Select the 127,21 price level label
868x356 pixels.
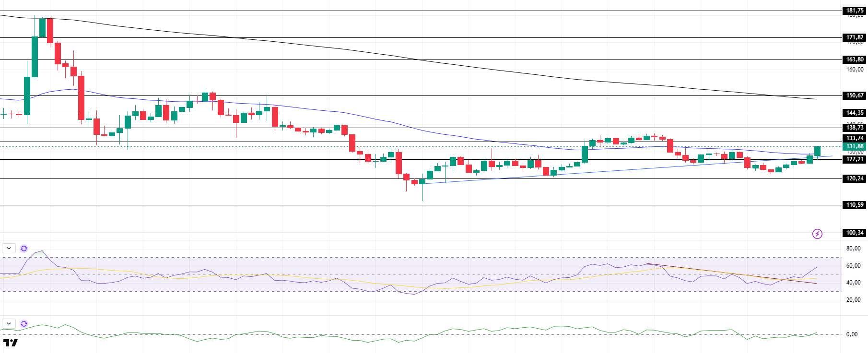pyautogui.click(x=855, y=160)
